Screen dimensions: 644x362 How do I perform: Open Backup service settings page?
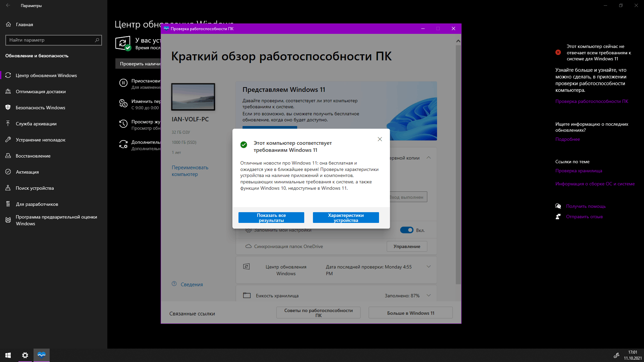point(54,124)
